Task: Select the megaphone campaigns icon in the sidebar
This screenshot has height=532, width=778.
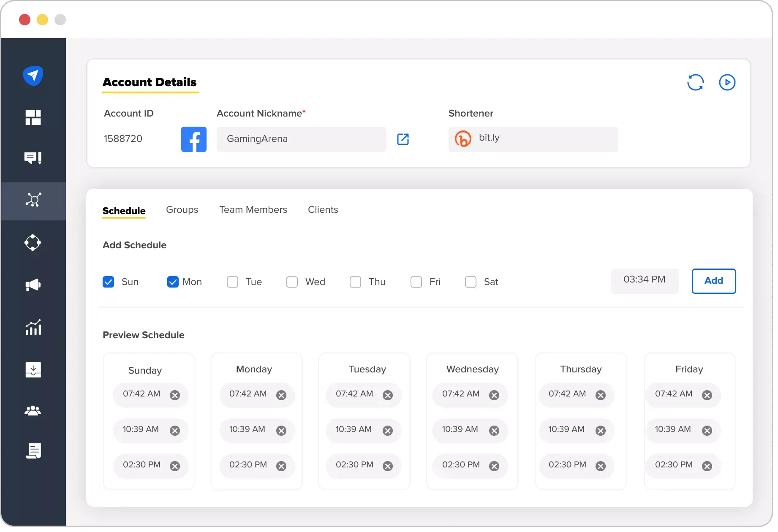Action: click(33, 285)
